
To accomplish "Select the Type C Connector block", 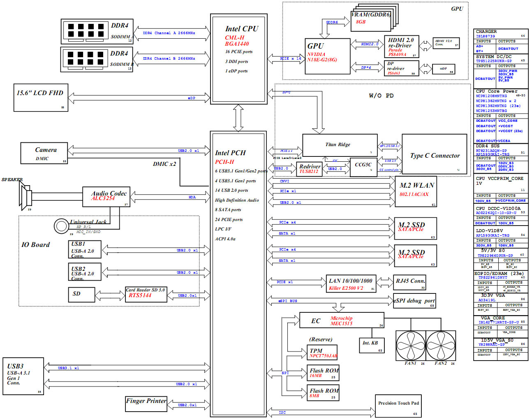I will point(435,154).
